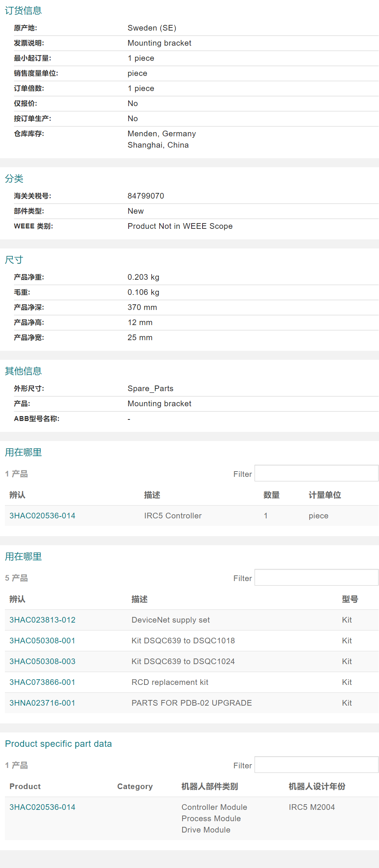The width and height of the screenshot is (379, 868).
Task: Select the 尺寸 section heading
Action: (14, 260)
